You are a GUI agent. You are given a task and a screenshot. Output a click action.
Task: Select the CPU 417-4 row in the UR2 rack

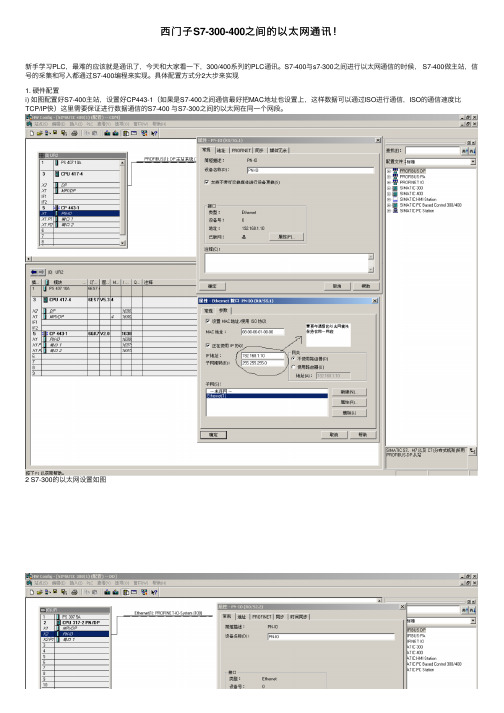[x=80, y=174]
